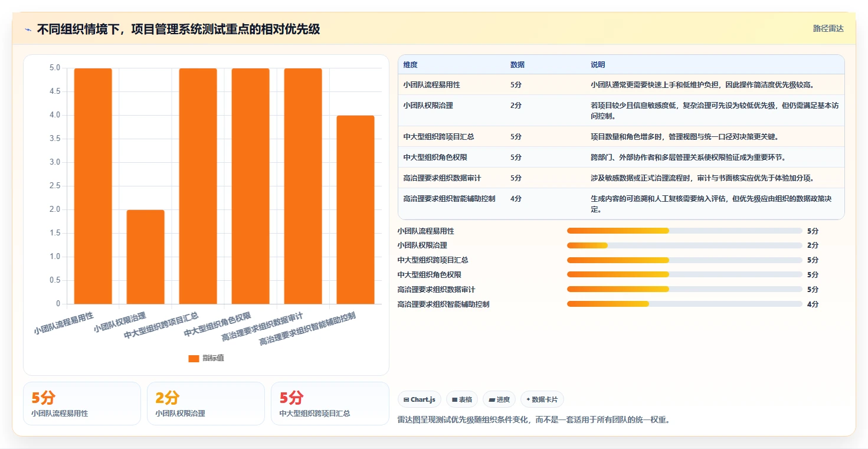This screenshot has height=449, width=868.
Task: Click the 说明 table column header
Action: (597, 64)
